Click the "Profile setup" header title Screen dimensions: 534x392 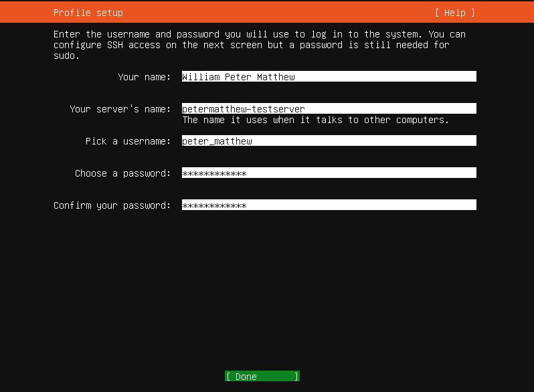tap(88, 13)
